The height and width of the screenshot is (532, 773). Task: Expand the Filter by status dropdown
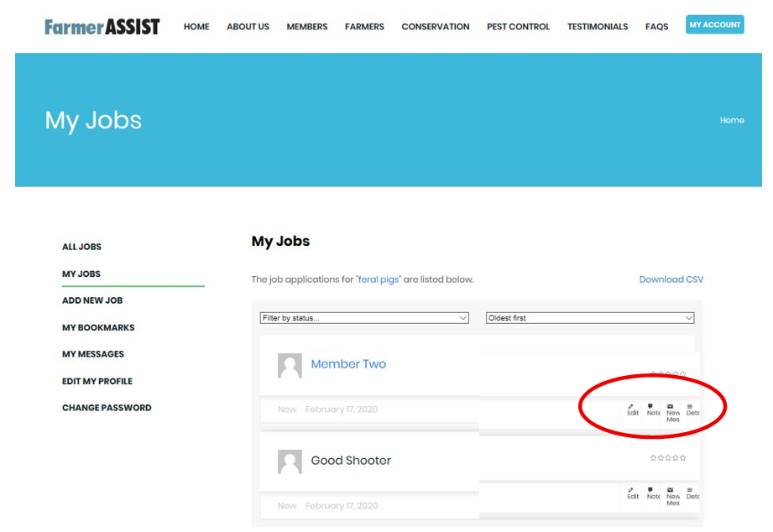(x=364, y=318)
